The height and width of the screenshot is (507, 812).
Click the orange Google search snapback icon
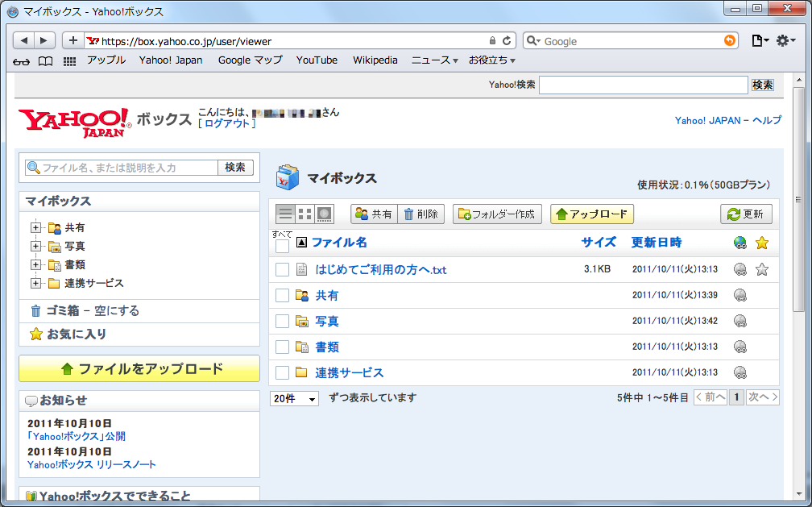click(x=730, y=40)
